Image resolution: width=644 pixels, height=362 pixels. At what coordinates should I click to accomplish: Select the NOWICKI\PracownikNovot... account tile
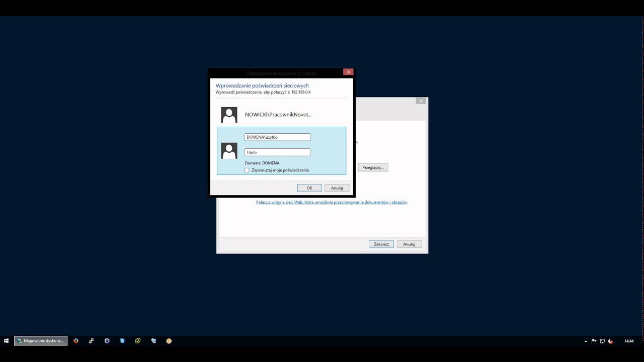coord(281,115)
